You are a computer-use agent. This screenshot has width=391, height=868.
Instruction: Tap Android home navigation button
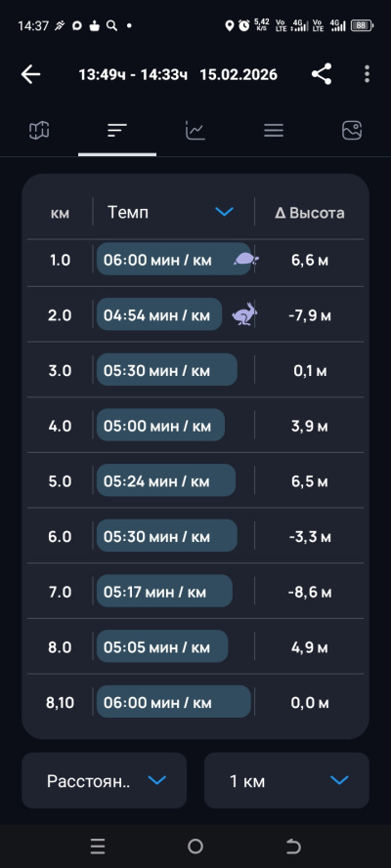point(195,846)
